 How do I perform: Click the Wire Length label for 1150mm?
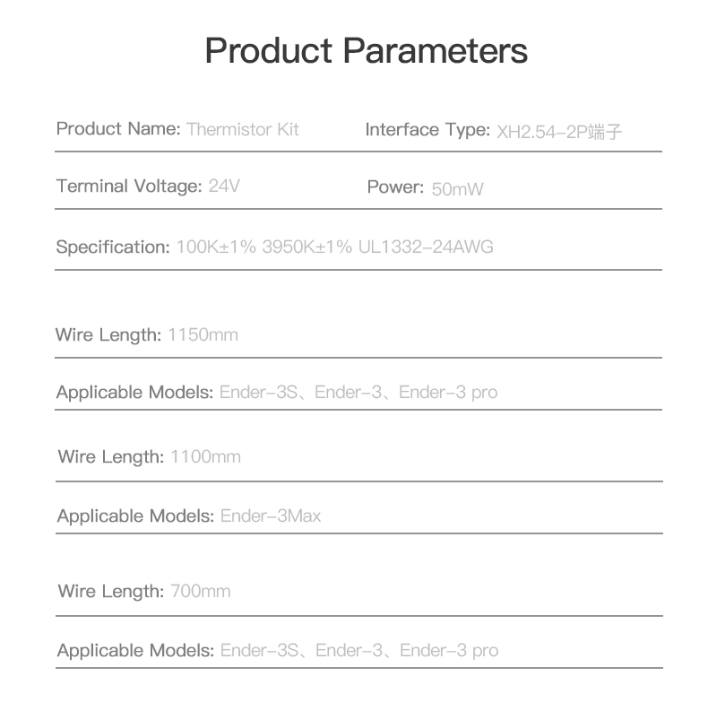108,334
